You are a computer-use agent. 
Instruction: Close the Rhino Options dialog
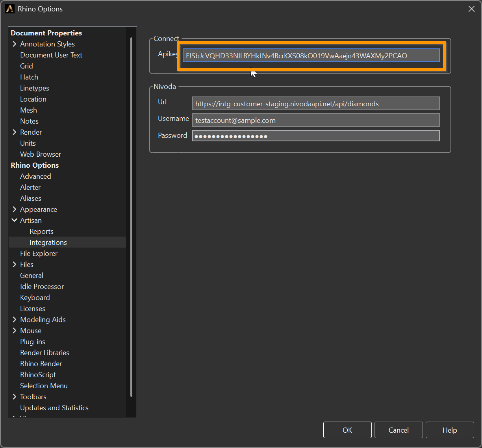click(x=471, y=9)
